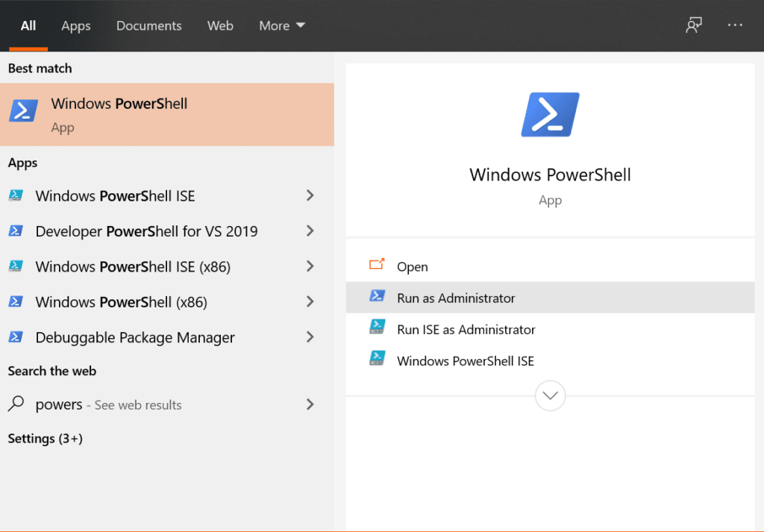Click the Windows PowerShell best match icon
The width and height of the screenshot is (764, 532).
click(23, 111)
